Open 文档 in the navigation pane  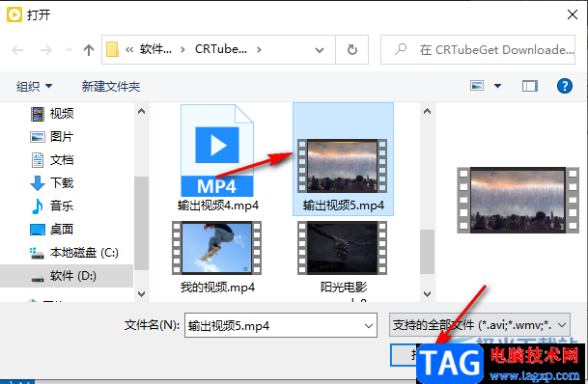(62, 160)
